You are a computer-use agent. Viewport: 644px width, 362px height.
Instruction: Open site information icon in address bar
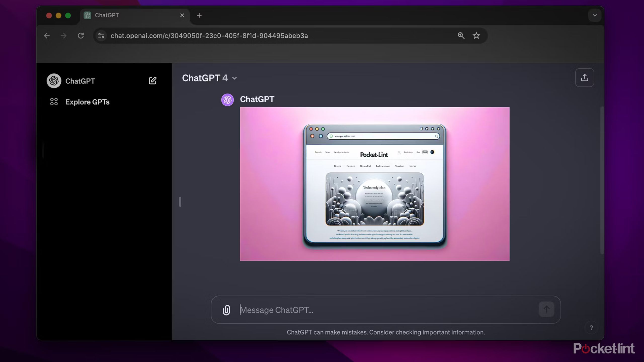pyautogui.click(x=101, y=36)
